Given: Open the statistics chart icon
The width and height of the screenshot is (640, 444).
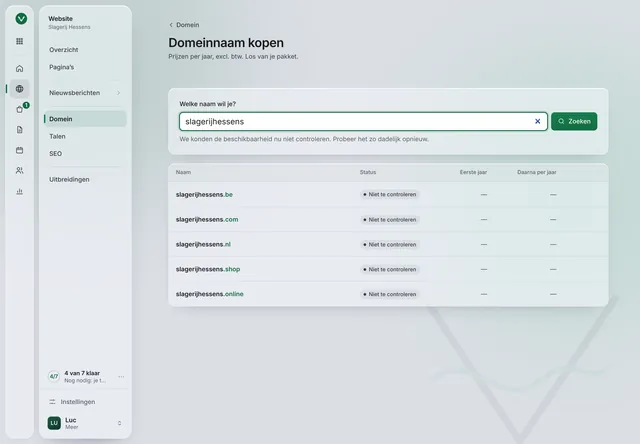Looking at the screenshot, I should 20,191.
